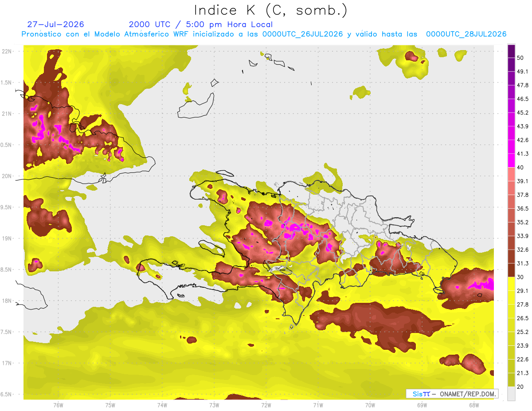Screen dimensions: 532x411
Task: Click the gray colorbar segment below 20
Action: 511,393
